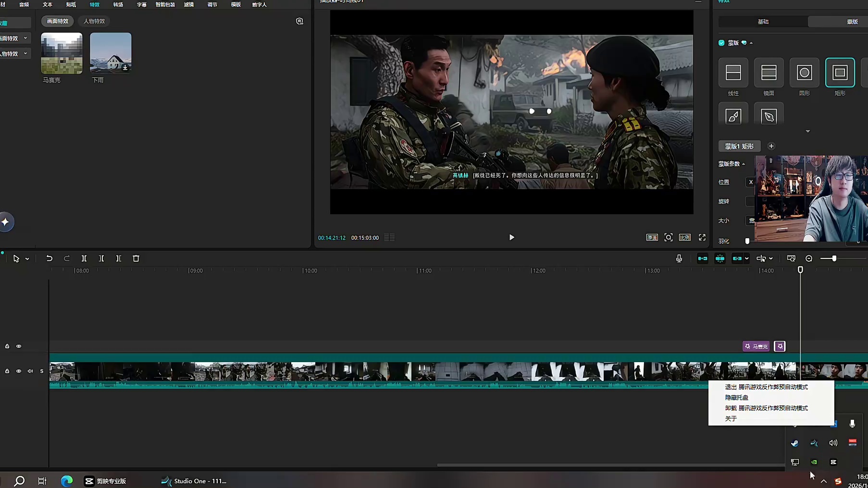Screen dimensions: 868x488
Task: Toggle lock on the main video track
Action: click(x=7, y=371)
